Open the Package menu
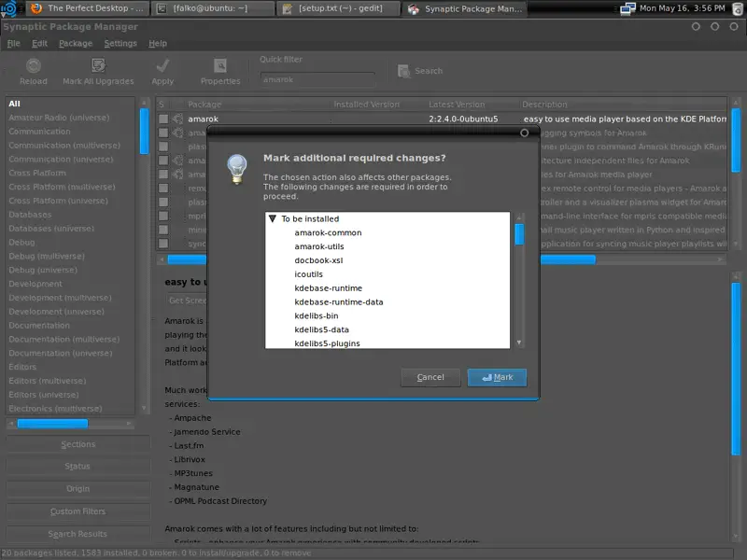This screenshot has height=560, width=747. 76,43
